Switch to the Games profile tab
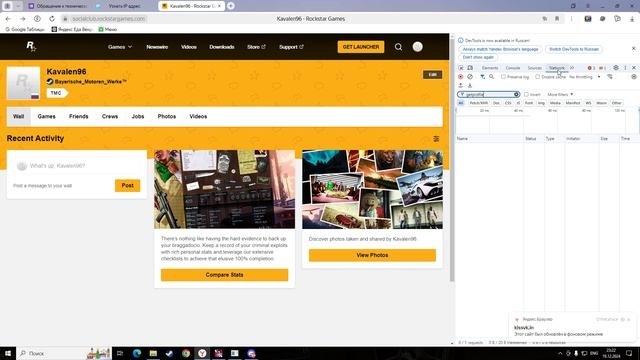The width and height of the screenshot is (640, 360). click(47, 116)
